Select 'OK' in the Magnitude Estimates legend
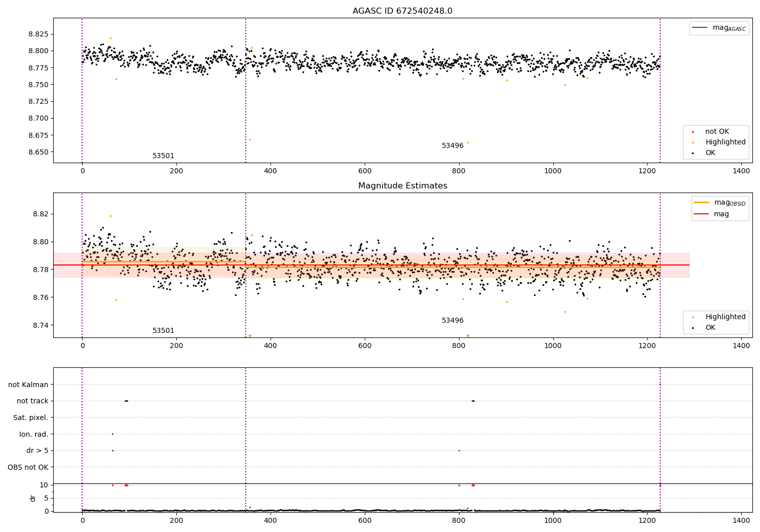760x532 pixels. click(703, 328)
